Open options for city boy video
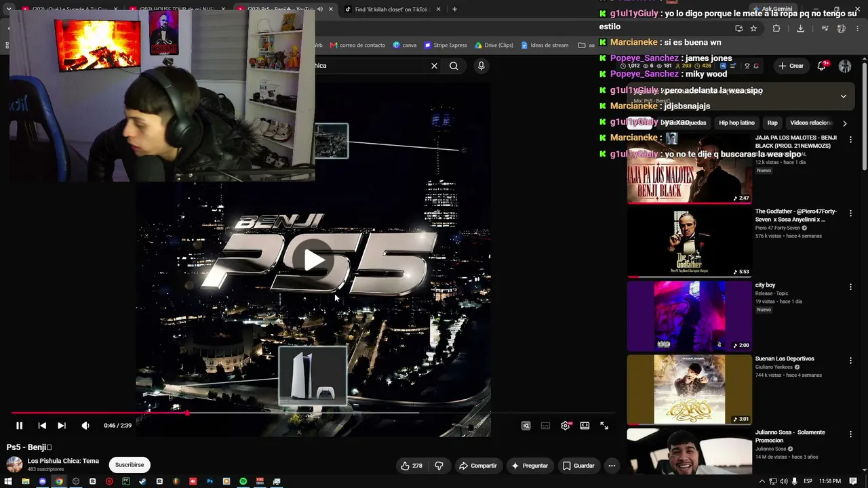 [x=850, y=287]
